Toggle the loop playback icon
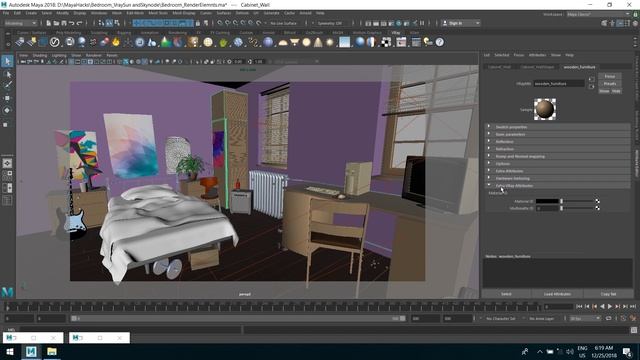 (608, 318)
